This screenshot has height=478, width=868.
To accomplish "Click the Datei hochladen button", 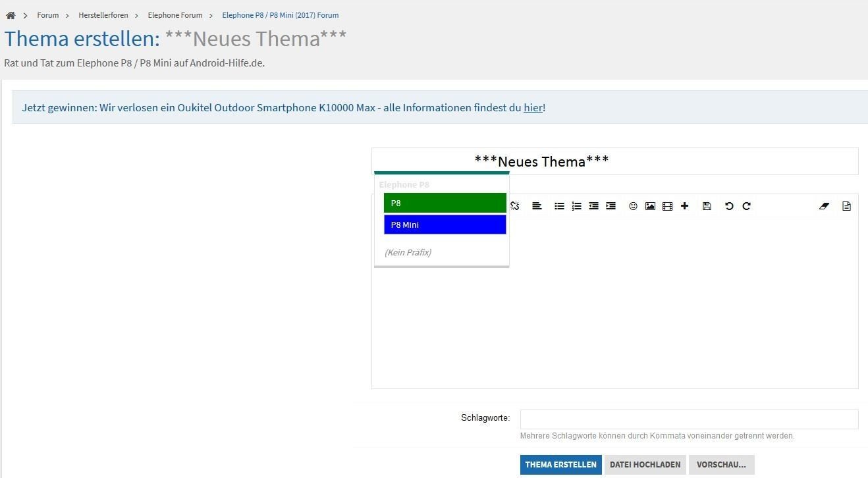I will (645, 465).
